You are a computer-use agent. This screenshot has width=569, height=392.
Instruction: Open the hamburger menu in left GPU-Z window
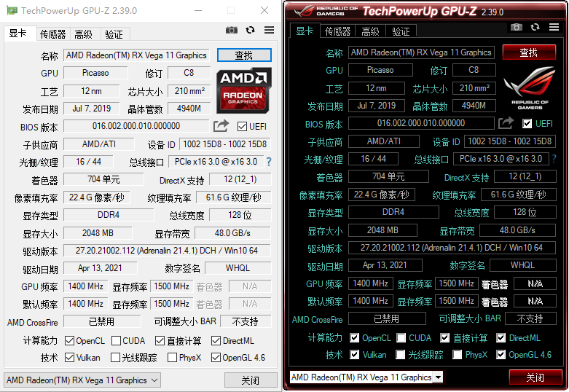[270, 30]
